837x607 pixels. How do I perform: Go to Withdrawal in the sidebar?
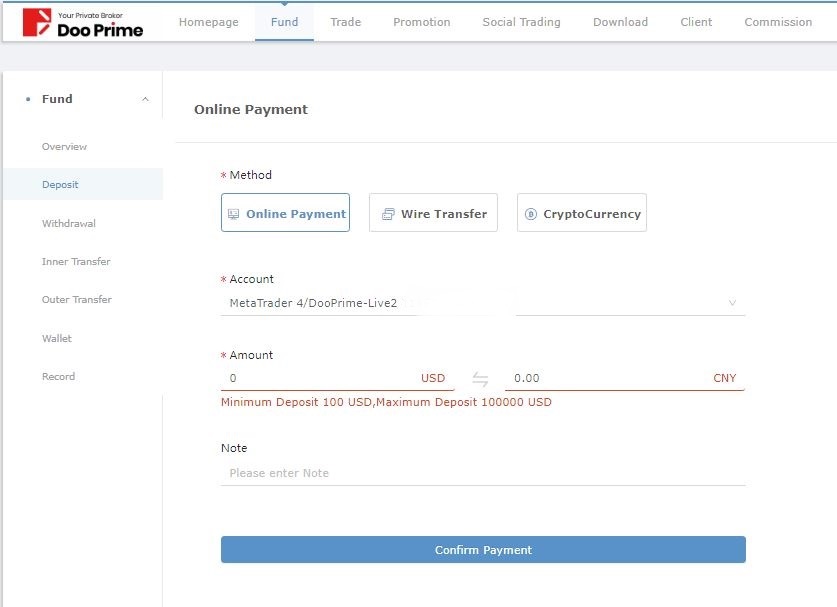69,224
